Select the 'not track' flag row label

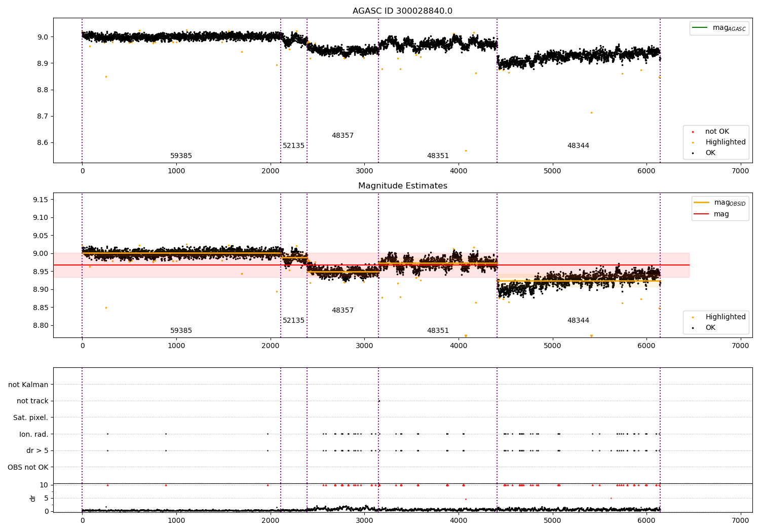click(x=32, y=401)
